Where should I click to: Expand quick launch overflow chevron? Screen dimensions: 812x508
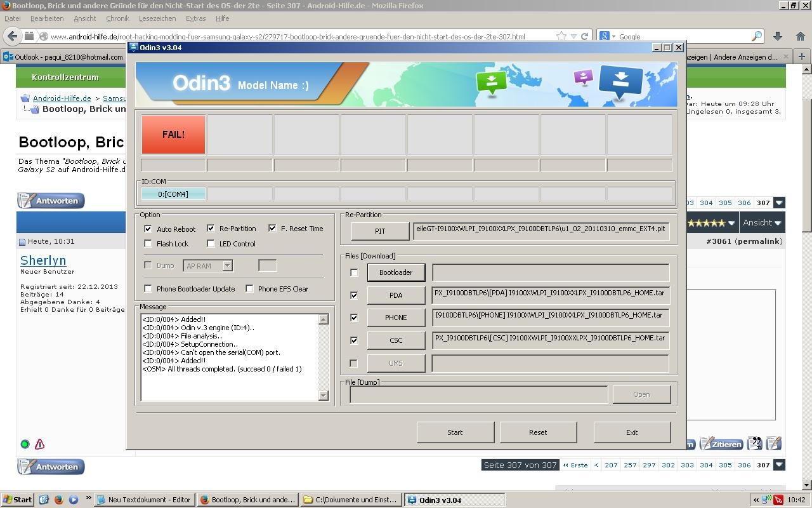(88, 498)
